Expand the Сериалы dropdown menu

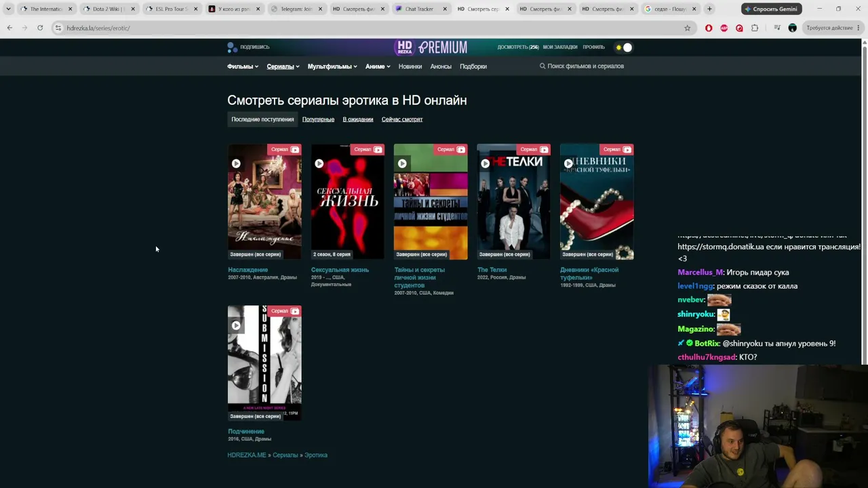click(x=283, y=66)
